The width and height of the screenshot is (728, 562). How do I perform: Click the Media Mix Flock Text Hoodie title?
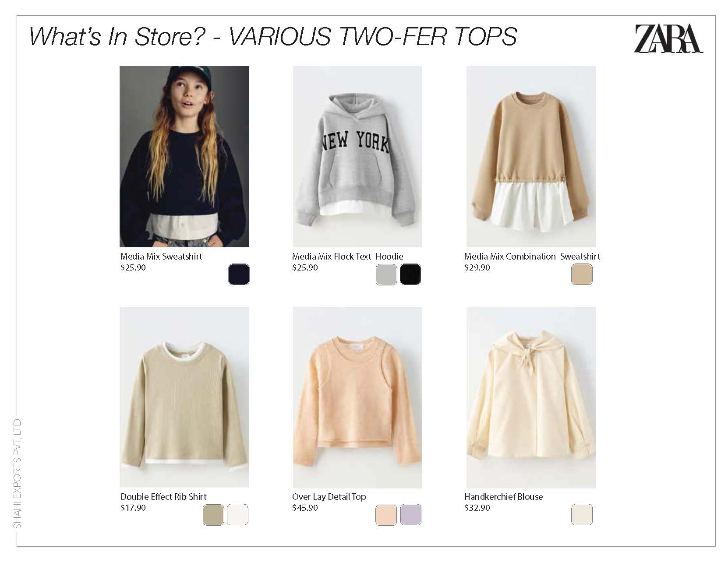coord(347,256)
